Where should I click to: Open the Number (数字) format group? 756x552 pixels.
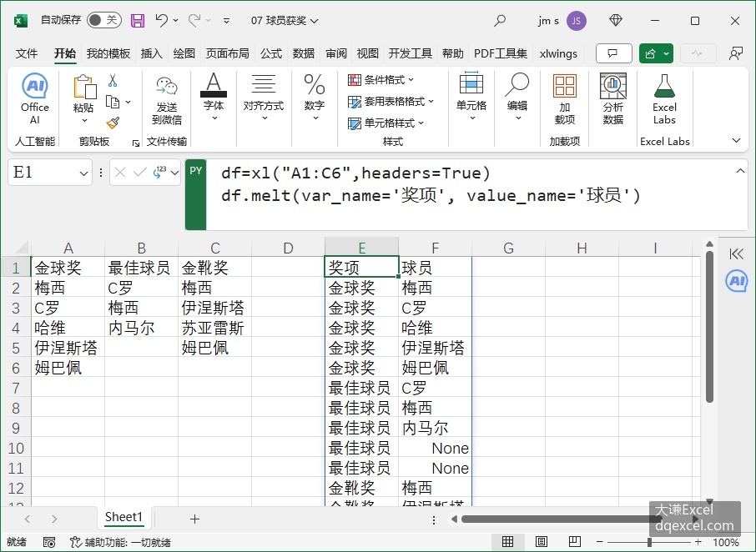click(x=315, y=97)
